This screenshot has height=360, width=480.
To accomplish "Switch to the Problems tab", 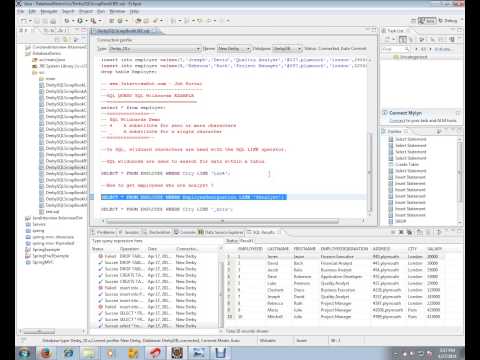I will (103, 232).
